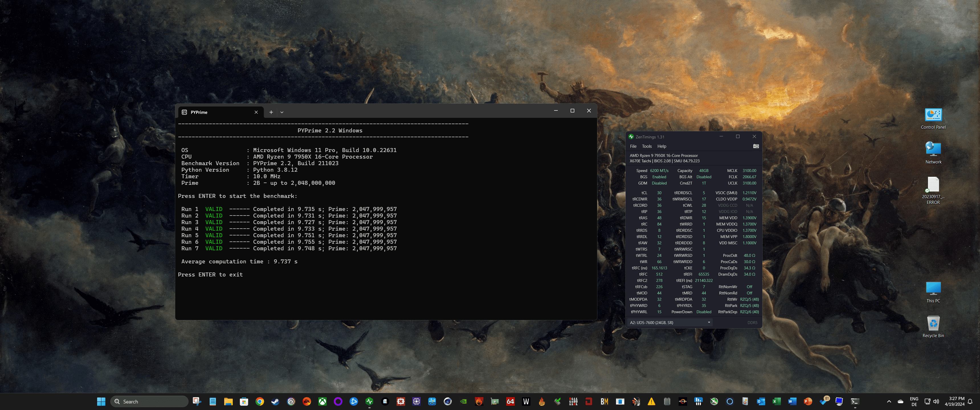Open Snipping Tool from taskbar
The width and height of the screenshot is (980, 410).
(x=197, y=401)
